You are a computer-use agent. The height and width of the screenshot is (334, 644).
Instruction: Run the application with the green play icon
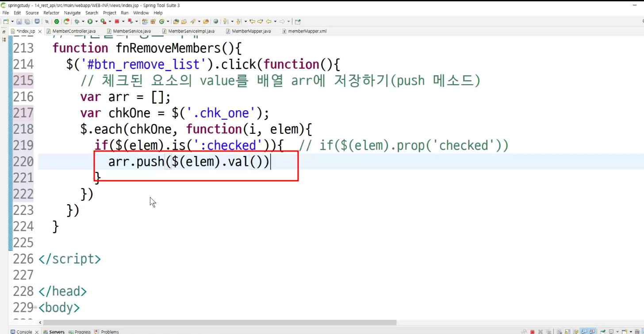[90, 21]
